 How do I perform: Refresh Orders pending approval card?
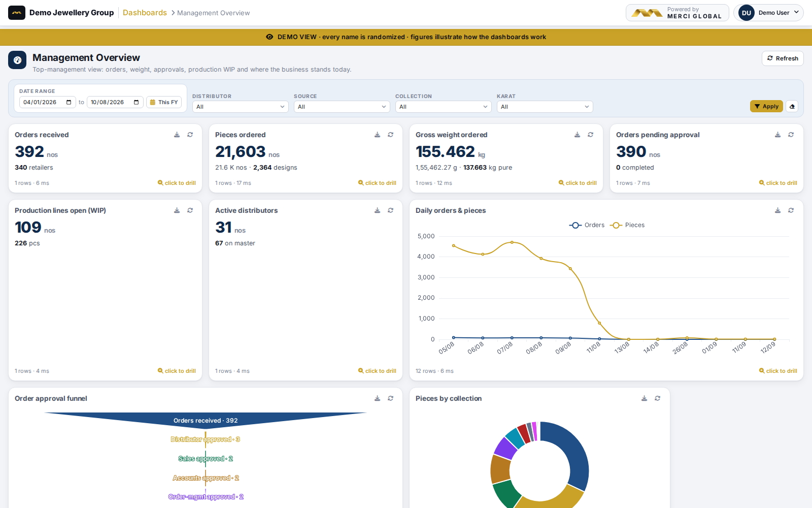pos(791,135)
